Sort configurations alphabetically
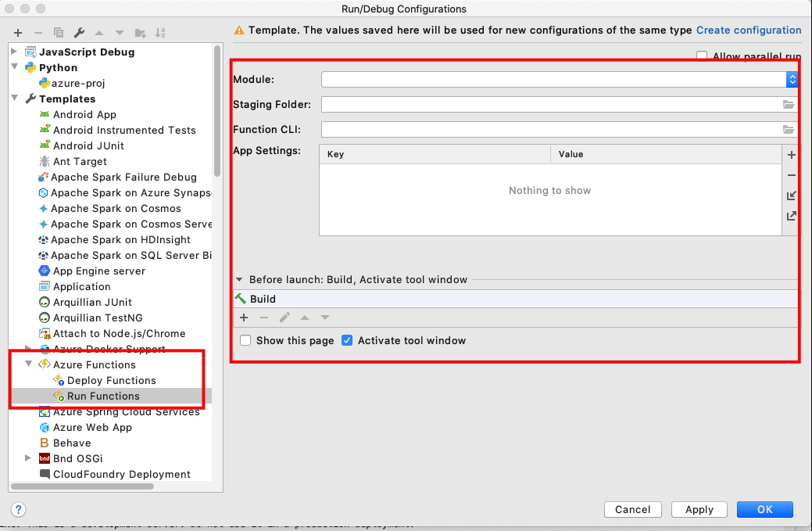The image size is (812, 531). pos(161,33)
